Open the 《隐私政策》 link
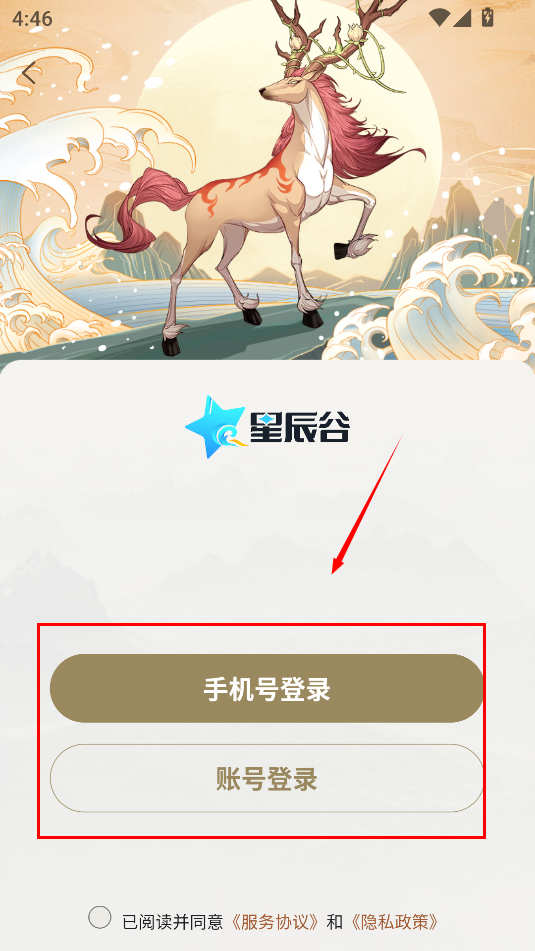The height and width of the screenshot is (951, 535). coord(394,922)
